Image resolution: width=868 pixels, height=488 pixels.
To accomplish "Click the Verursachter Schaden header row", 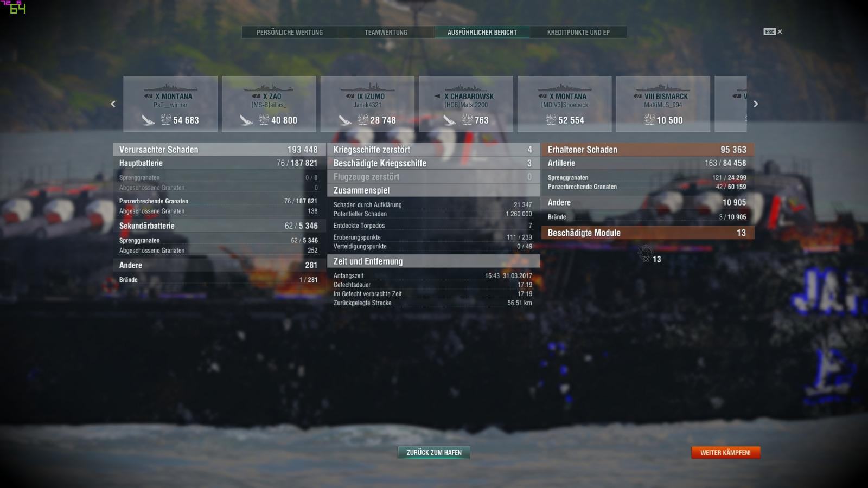I will pyautogui.click(x=219, y=150).
